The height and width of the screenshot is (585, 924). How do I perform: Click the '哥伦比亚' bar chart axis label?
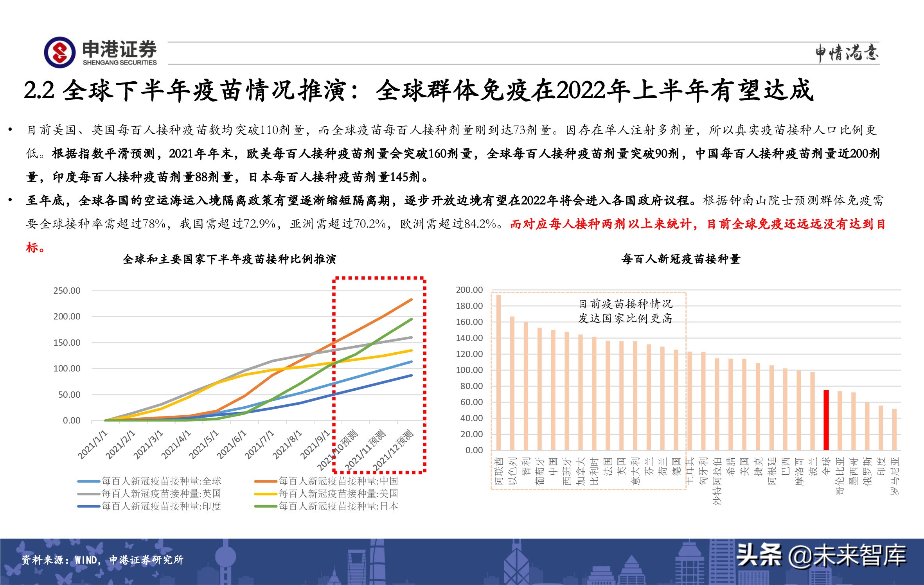tap(840, 476)
